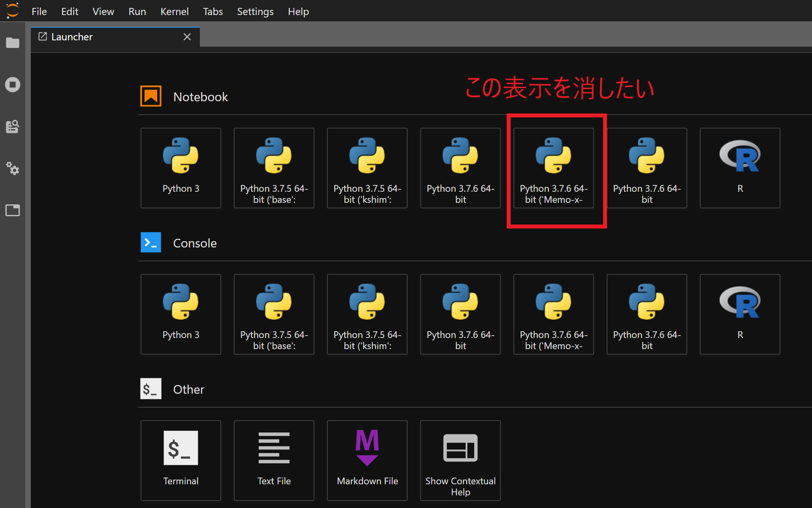Image resolution: width=812 pixels, height=508 pixels.
Task: Open the Tabs menu
Action: (212, 11)
